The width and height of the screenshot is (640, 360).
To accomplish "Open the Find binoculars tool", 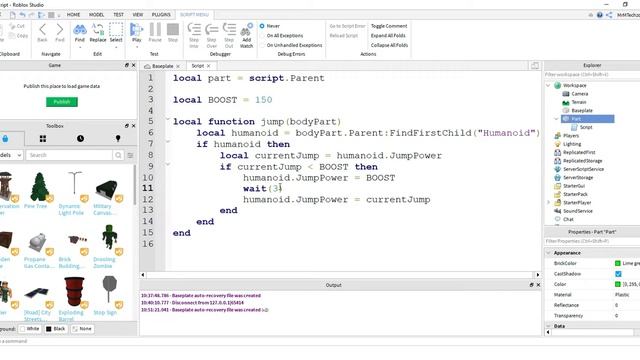I will click(x=80, y=30).
